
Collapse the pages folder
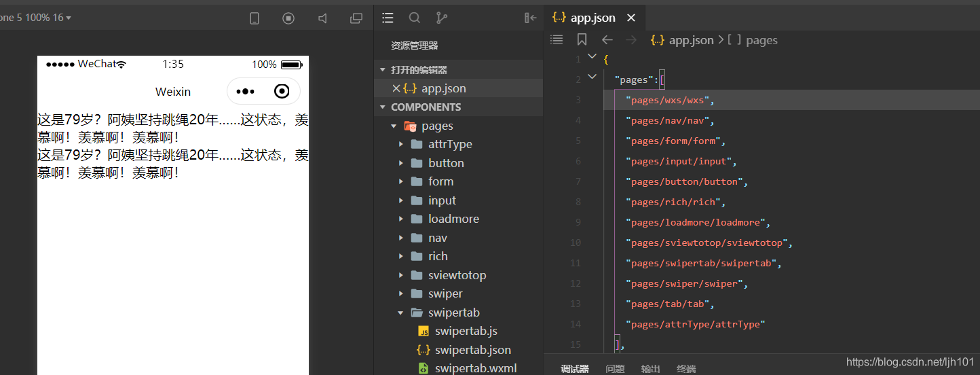click(394, 126)
